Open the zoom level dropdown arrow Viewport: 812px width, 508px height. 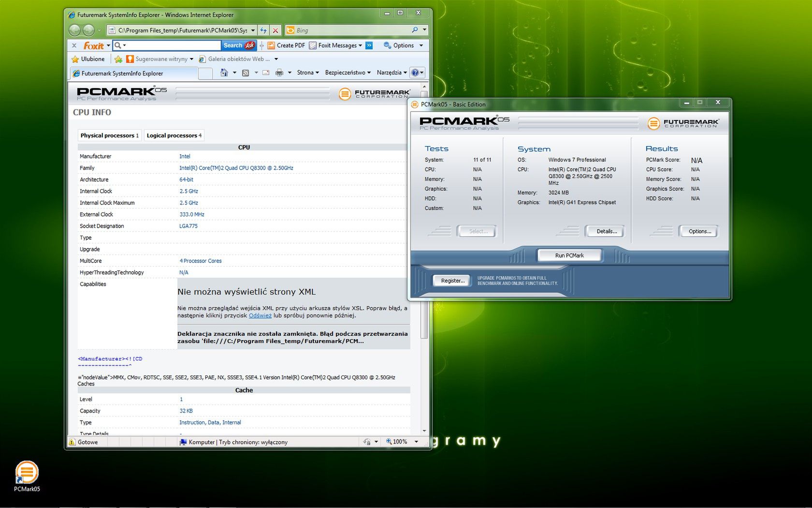pyautogui.click(x=416, y=442)
